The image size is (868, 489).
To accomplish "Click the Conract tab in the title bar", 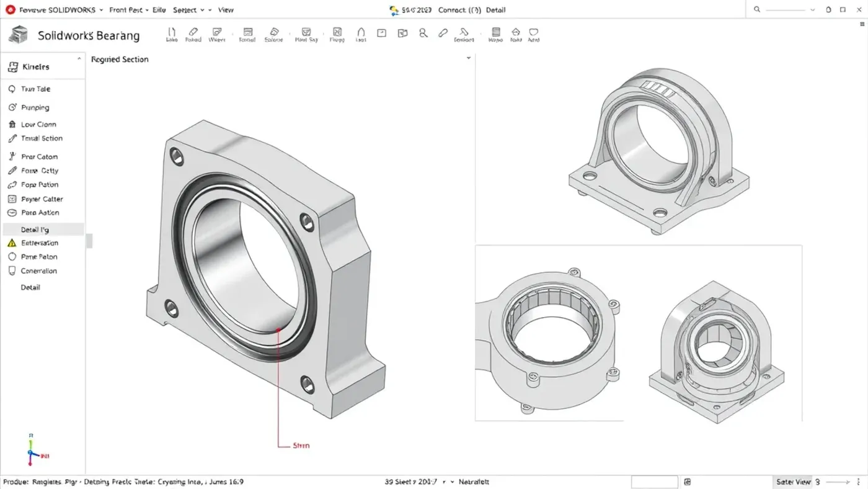I will (x=460, y=10).
